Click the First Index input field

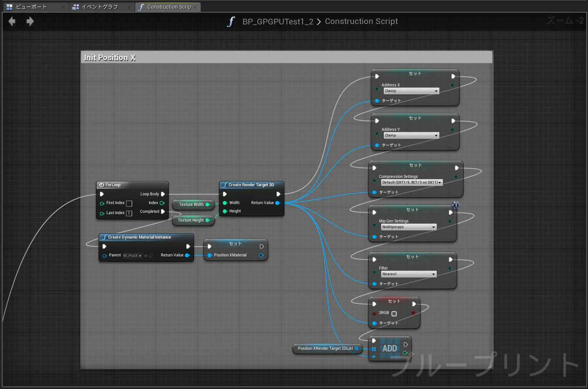129,203
